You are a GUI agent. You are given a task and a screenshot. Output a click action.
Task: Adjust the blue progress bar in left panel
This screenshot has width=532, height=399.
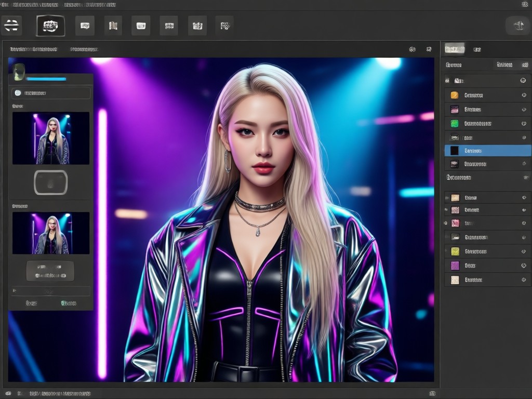pos(46,79)
